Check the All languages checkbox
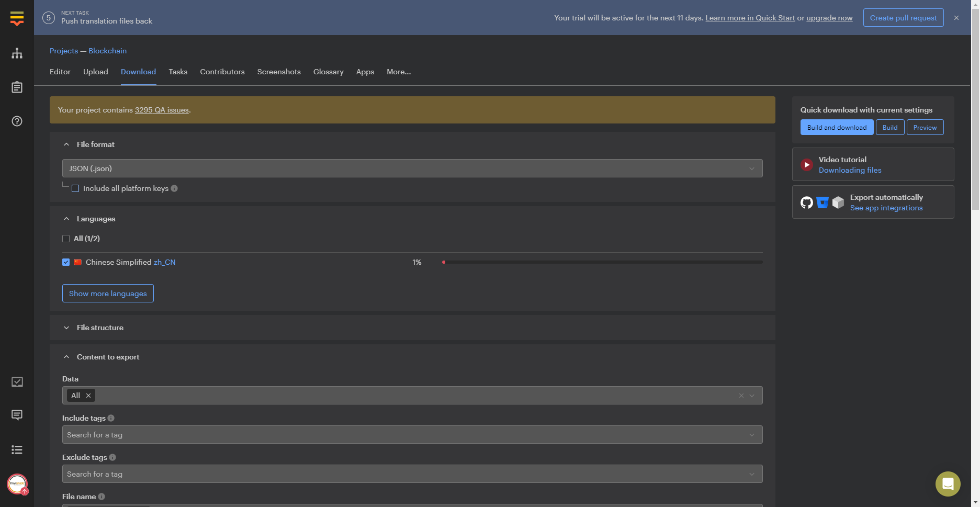The image size is (980, 507). (66, 239)
